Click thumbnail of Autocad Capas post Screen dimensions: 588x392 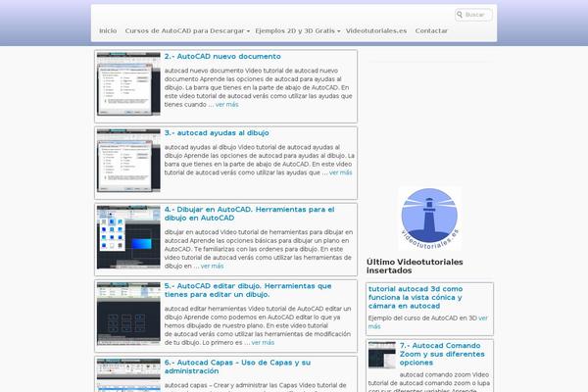(x=128, y=375)
